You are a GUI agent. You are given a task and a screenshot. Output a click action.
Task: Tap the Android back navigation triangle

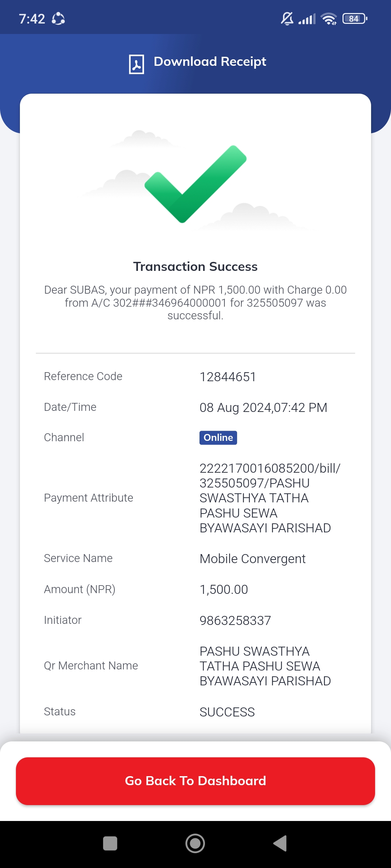pyautogui.click(x=280, y=843)
